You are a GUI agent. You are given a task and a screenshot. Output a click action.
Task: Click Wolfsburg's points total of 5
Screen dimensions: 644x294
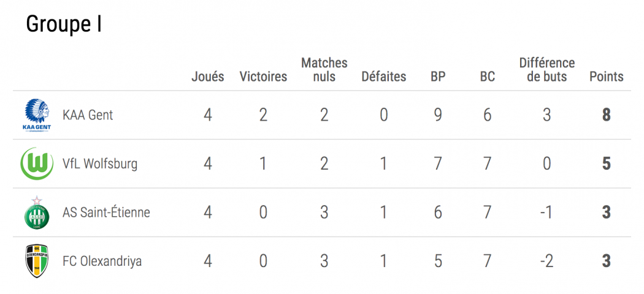pos(607,164)
